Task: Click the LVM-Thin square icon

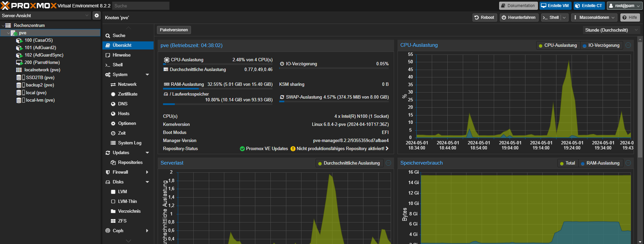Action: (113, 202)
